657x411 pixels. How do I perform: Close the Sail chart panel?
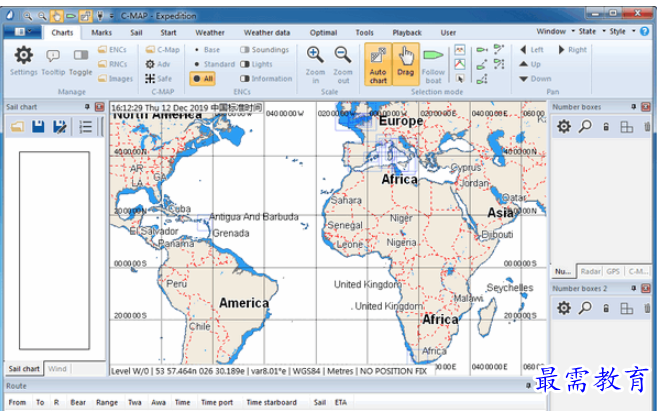coord(99,107)
